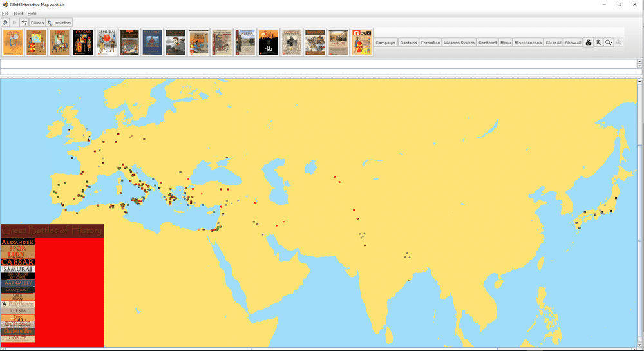Click the War Galley cover icon

pos(153,43)
